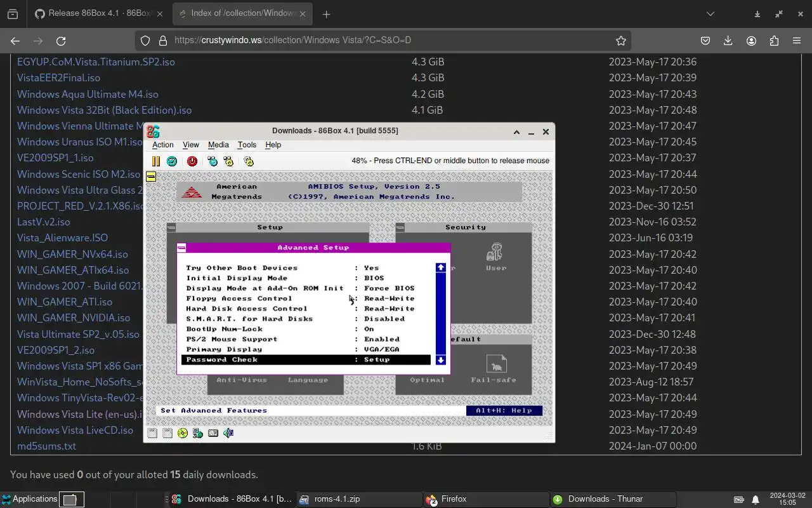Open the md5sums.txt link
Image resolution: width=812 pixels, height=508 pixels.
[46, 446]
